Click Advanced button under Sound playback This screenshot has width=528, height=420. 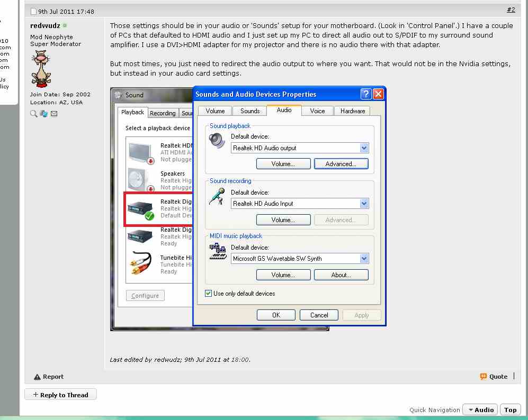pos(341,164)
